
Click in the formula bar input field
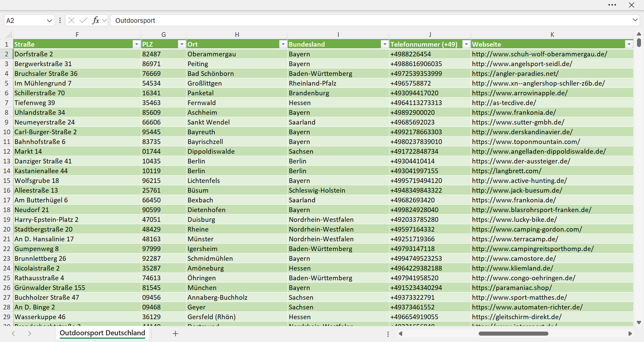(370, 20)
